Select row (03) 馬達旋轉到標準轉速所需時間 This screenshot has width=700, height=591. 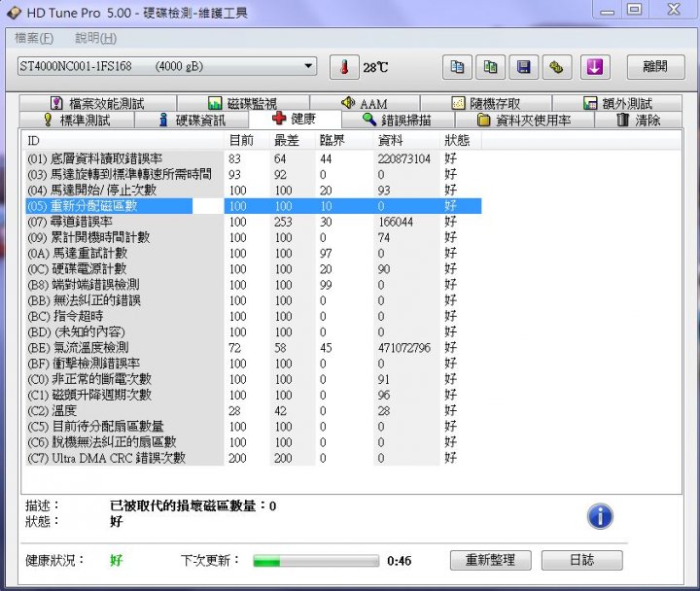click(x=254, y=175)
